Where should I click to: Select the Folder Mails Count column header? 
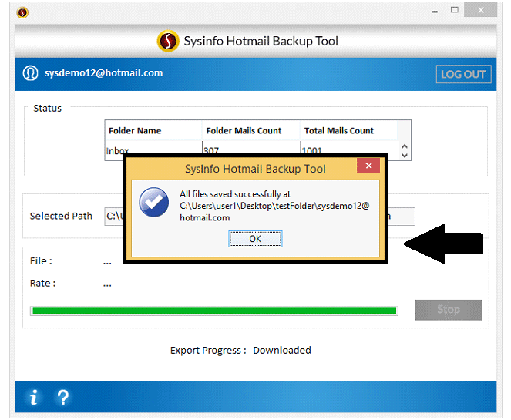250,131
